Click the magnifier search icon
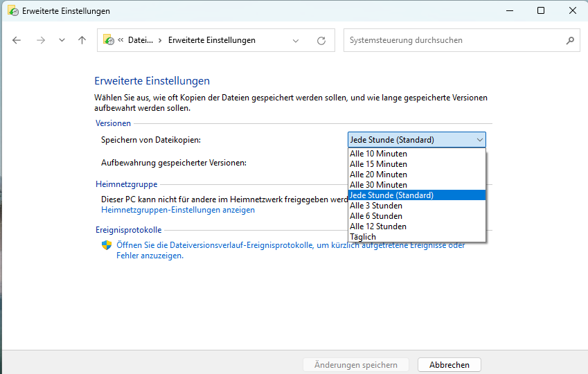The height and width of the screenshot is (374, 588). [570, 40]
